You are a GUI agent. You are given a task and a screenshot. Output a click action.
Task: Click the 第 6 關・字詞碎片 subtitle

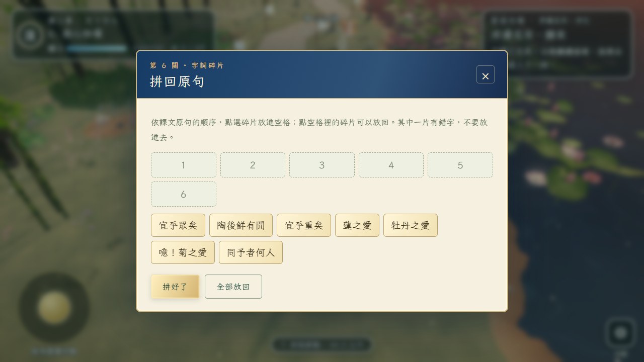187,65
